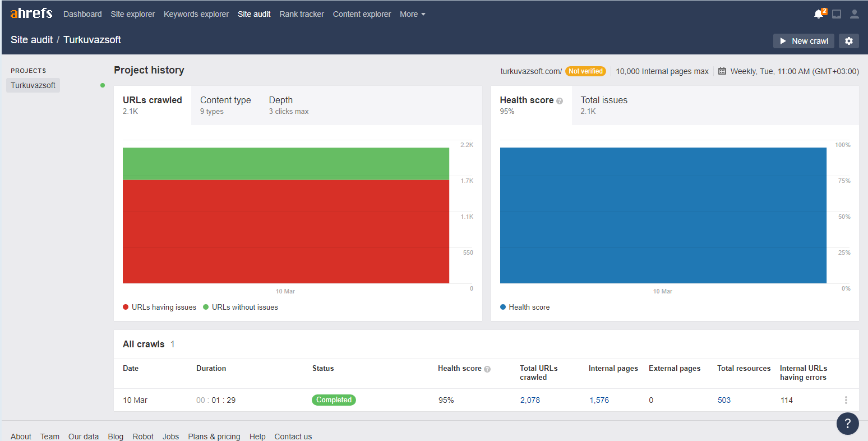Open project settings gear icon

(849, 41)
